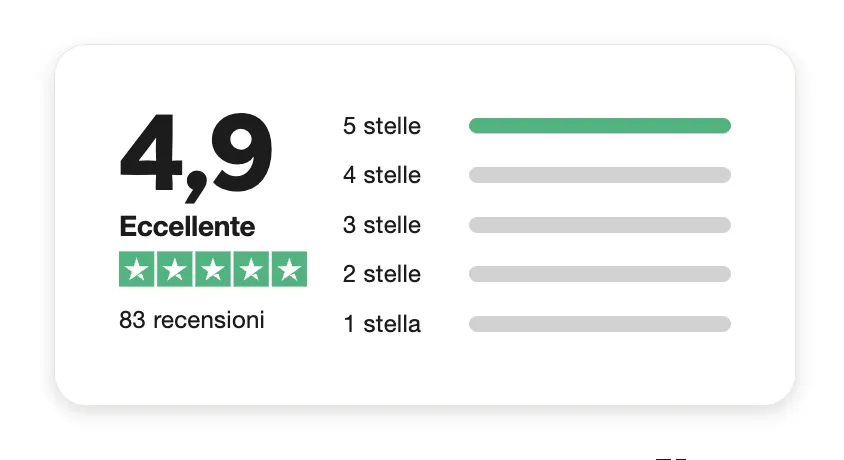Click the gray 4 stelle rating bar

[x=600, y=175]
